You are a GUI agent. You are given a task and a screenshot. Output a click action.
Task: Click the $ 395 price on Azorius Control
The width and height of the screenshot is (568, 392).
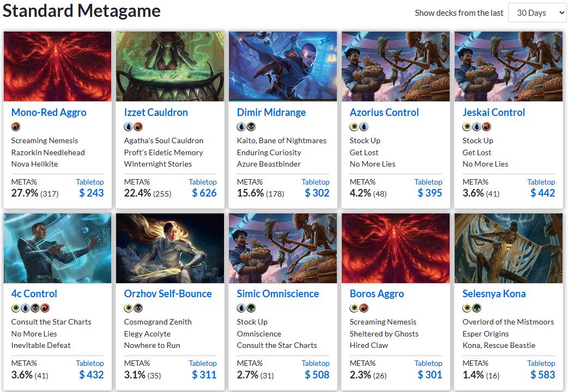point(430,193)
